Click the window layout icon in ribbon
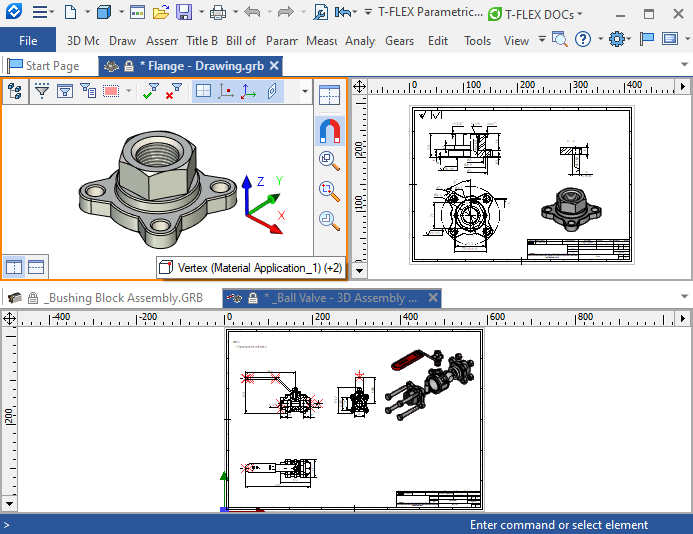693x534 pixels. pos(670,39)
